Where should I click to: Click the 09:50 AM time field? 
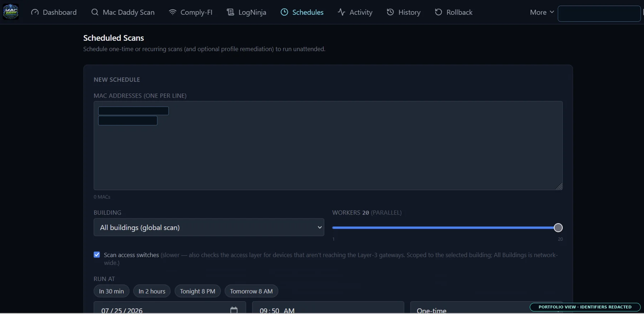tap(328, 308)
